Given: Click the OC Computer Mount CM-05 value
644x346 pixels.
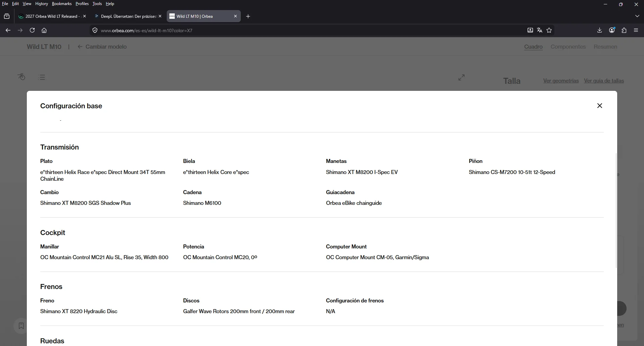Looking at the screenshot, I should click(377, 257).
